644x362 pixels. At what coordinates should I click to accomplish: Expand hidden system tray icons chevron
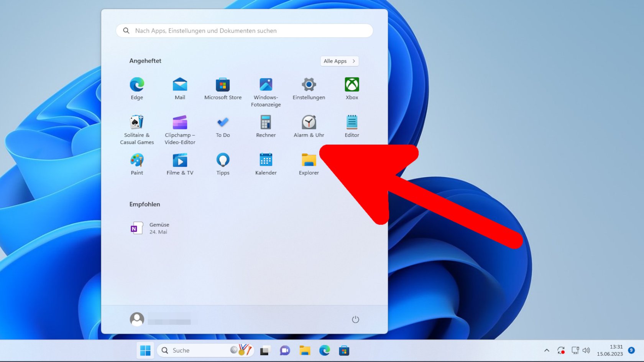[x=547, y=350]
